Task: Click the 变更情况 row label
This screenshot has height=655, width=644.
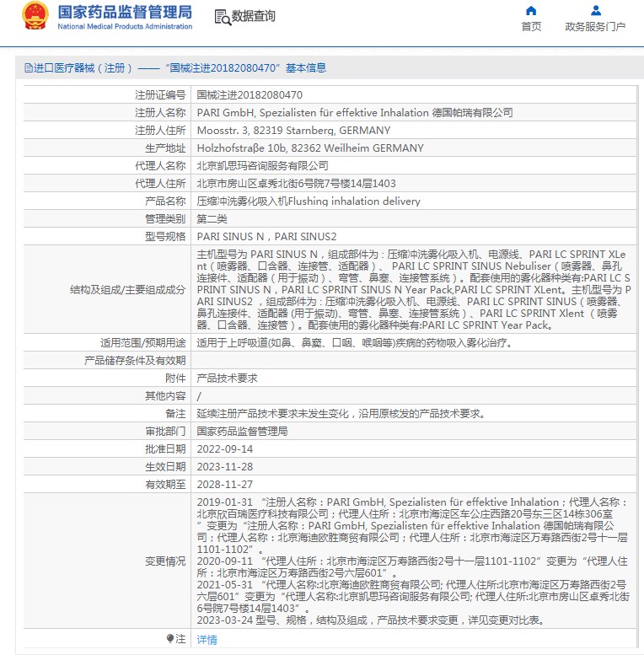Action: 165,561
